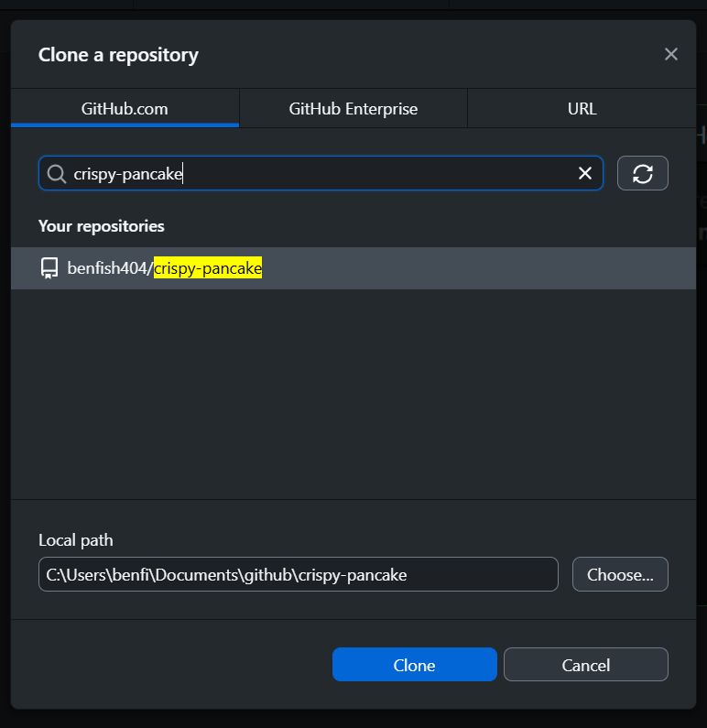Click into the Local path field
The image size is (707, 728).
click(x=299, y=574)
